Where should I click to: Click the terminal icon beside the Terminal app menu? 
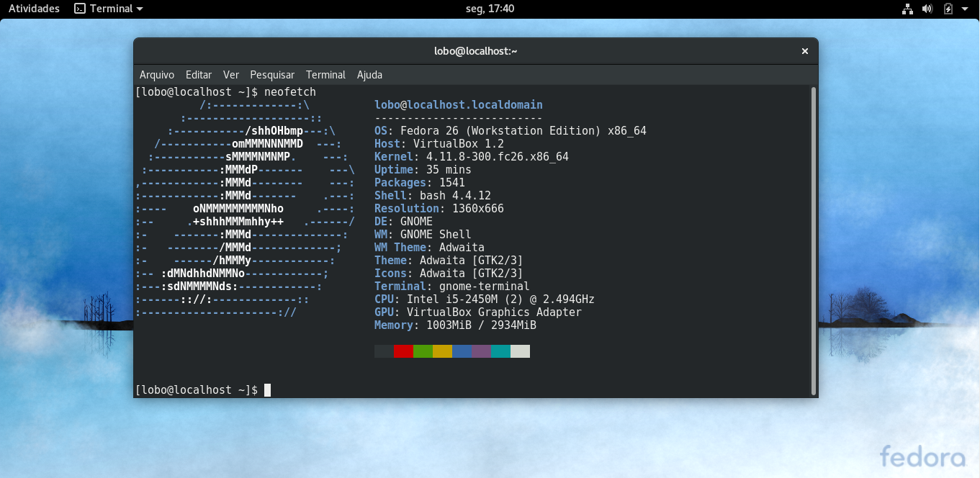pos(80,9)
